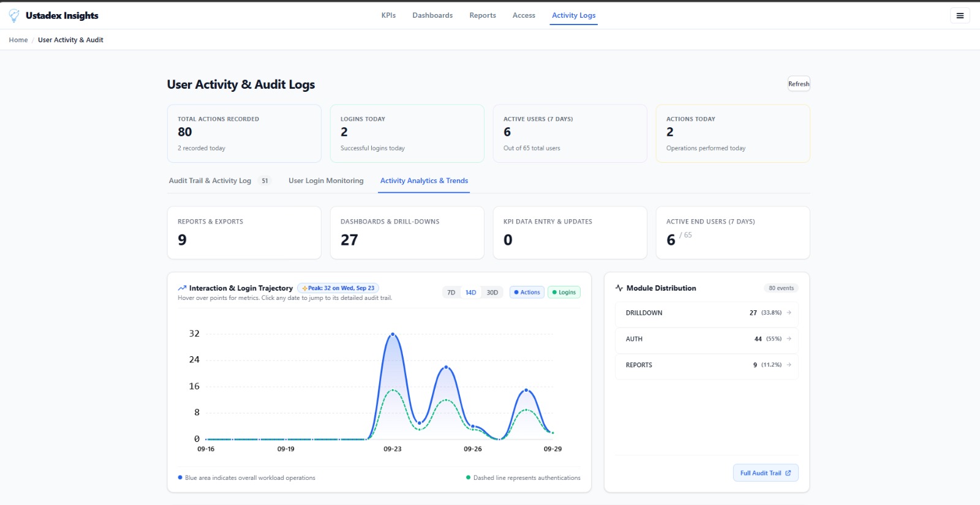Switch to User Login Monitoring tab
This screenshot has width=980, height=505.
pos(326,181)
